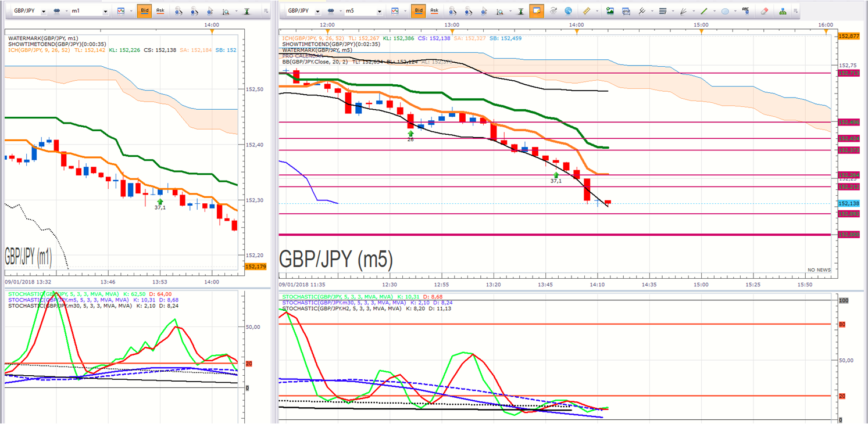Screen dimensions: 868x424
Task: Select the ABC text label tool
Action: 745,11
